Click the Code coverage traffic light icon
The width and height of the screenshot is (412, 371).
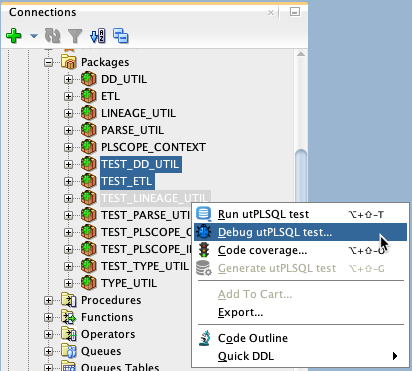pyautogui.click(x=204, y=250)
